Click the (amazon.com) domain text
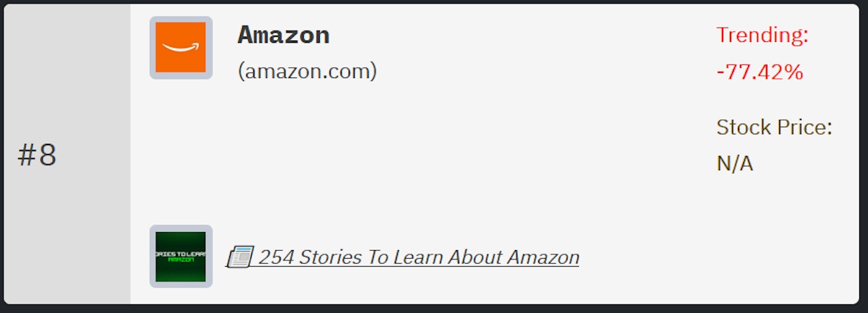 [307, 72]
